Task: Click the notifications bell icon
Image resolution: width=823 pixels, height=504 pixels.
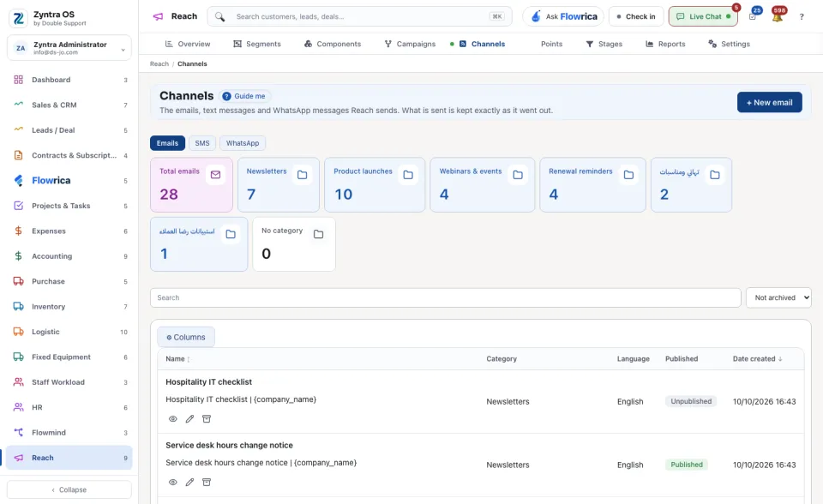Action: click(x=778, y=17)
